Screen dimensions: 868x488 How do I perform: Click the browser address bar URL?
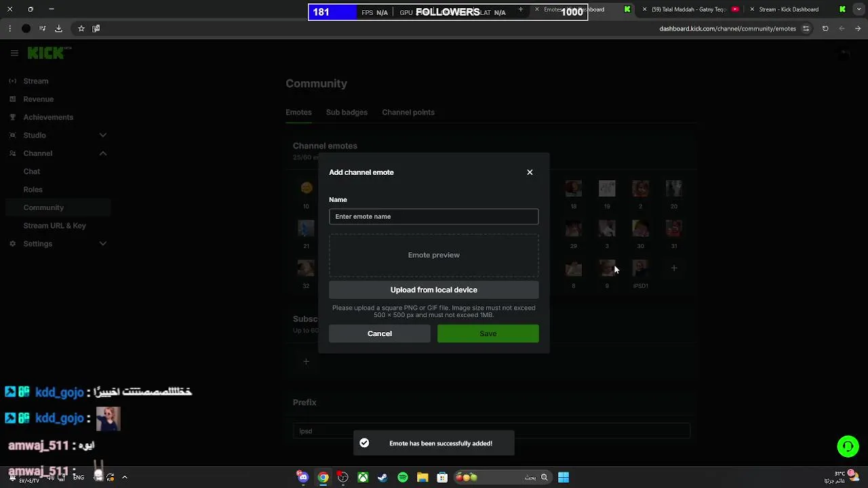click(x=728, y=28)
